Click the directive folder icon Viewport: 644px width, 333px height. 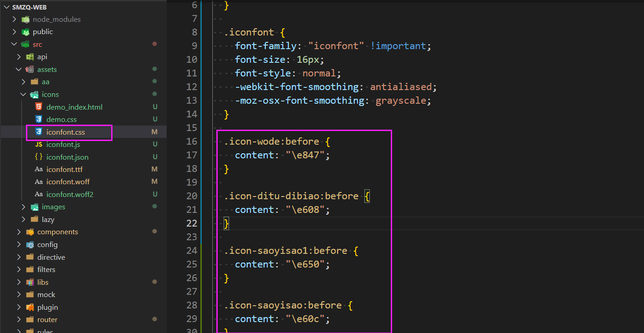click(30, 257)
